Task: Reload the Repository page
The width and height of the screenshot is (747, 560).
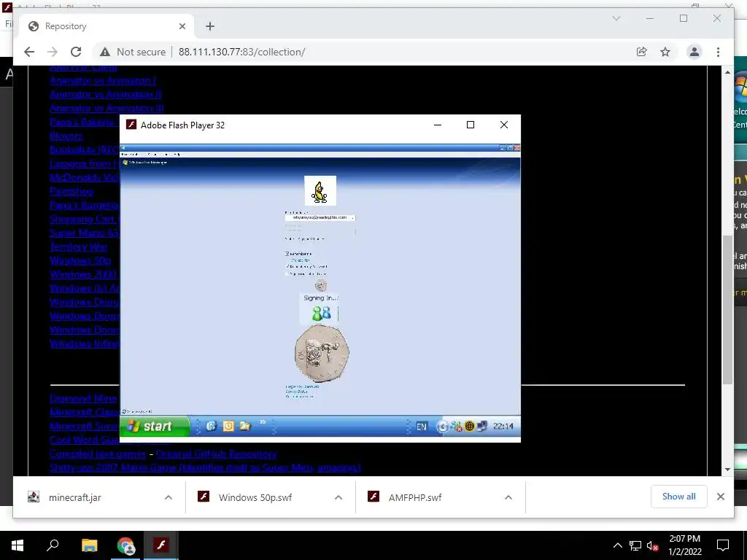Action: pyautogui.click(x=76, y=52)
